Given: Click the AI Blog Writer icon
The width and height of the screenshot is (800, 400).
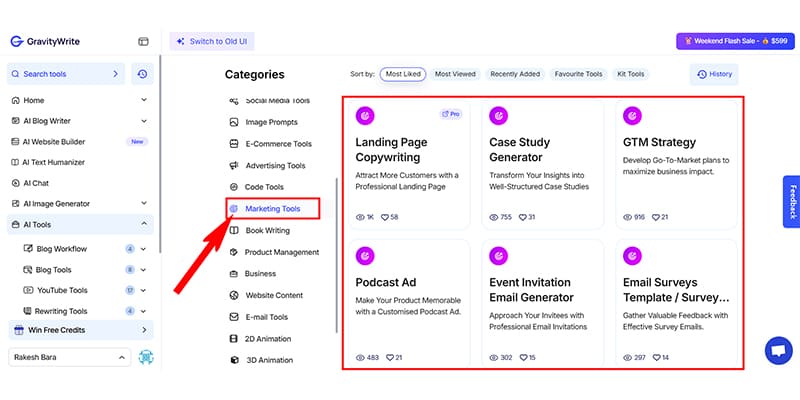Looking at the screenshot, I should pos(15,121).
